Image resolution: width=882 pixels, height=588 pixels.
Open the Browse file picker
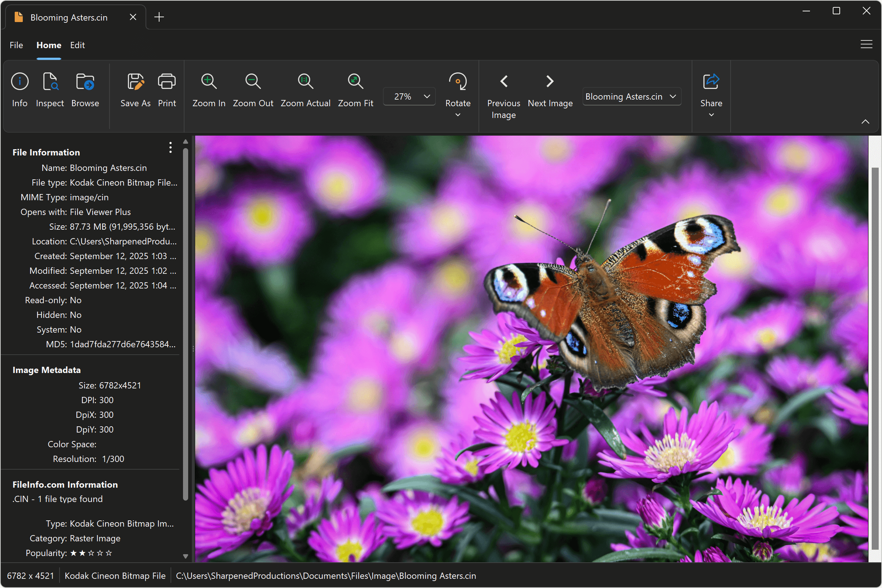[x=85, y=90]
